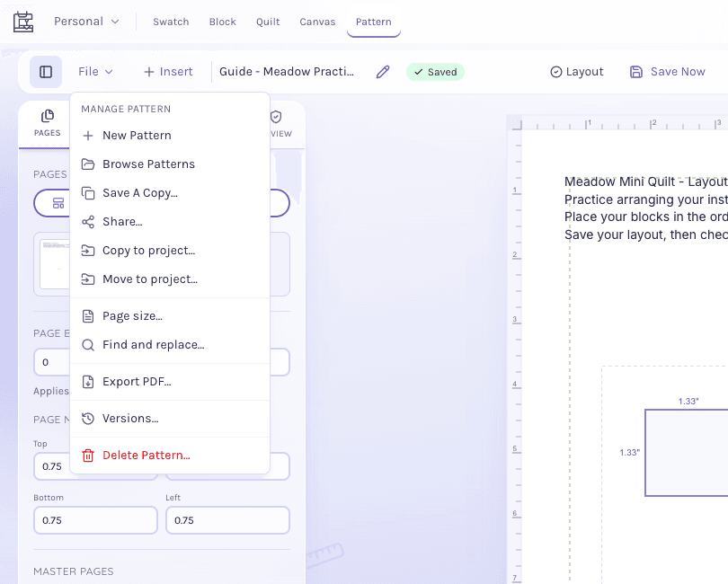Open Versions… history menu item
This screenshot has width=728, height=584.
[x=170, y=419]
